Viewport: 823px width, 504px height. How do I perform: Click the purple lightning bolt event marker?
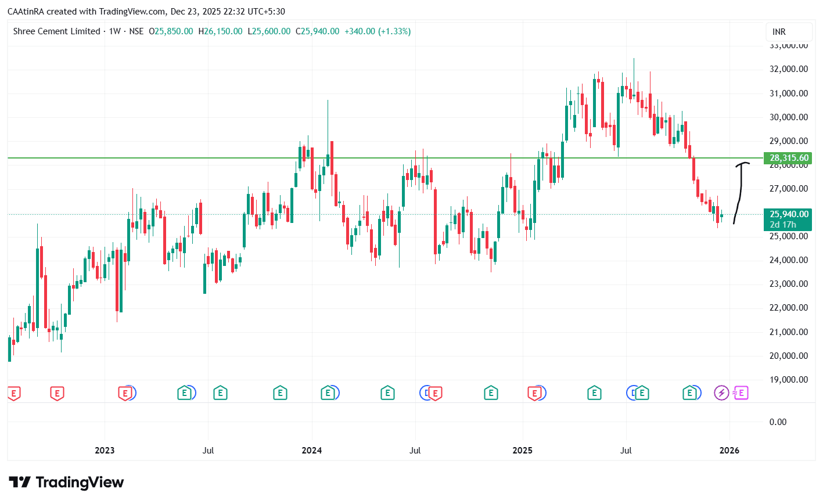[x=721, y=393]
